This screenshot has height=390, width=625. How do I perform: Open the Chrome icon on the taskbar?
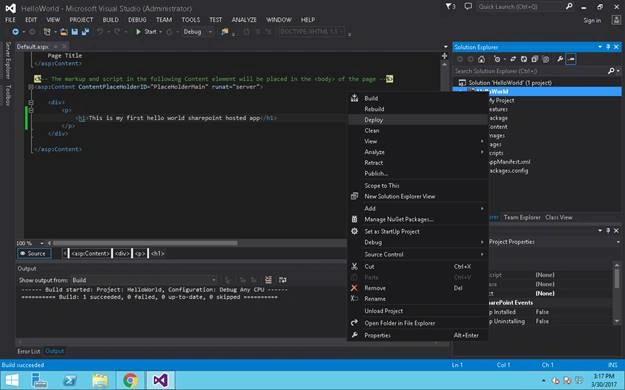coord(130,380)
